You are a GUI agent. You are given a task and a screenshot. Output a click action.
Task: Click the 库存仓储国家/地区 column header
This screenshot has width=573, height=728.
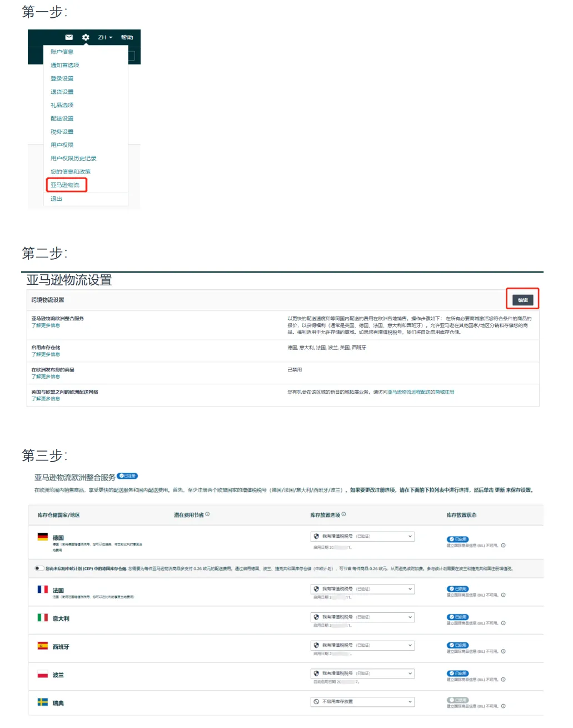tap(58, 515)
